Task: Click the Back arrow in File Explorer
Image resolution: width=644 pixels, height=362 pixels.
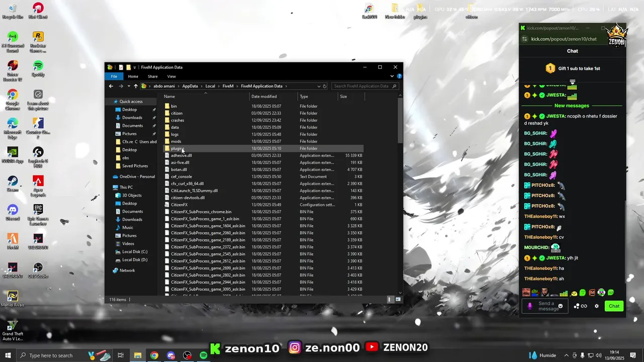Action: [x=111, y=86]
